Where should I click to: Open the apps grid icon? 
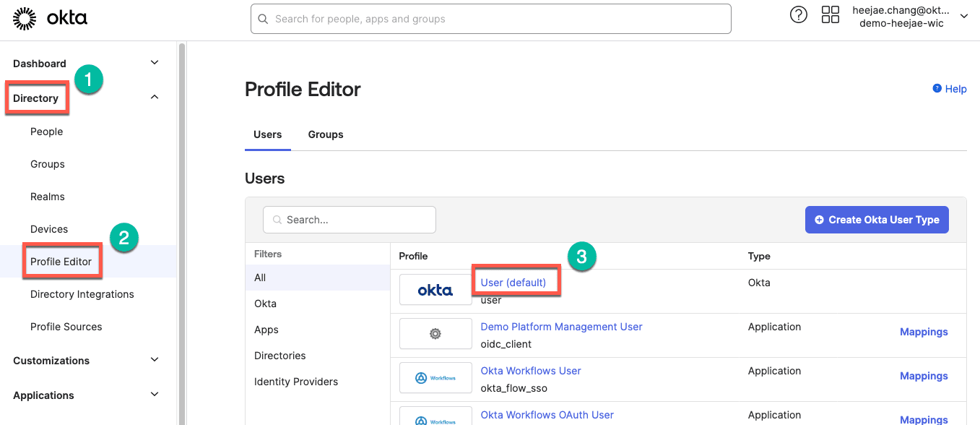pyautogui.click(x=831, y=15)
